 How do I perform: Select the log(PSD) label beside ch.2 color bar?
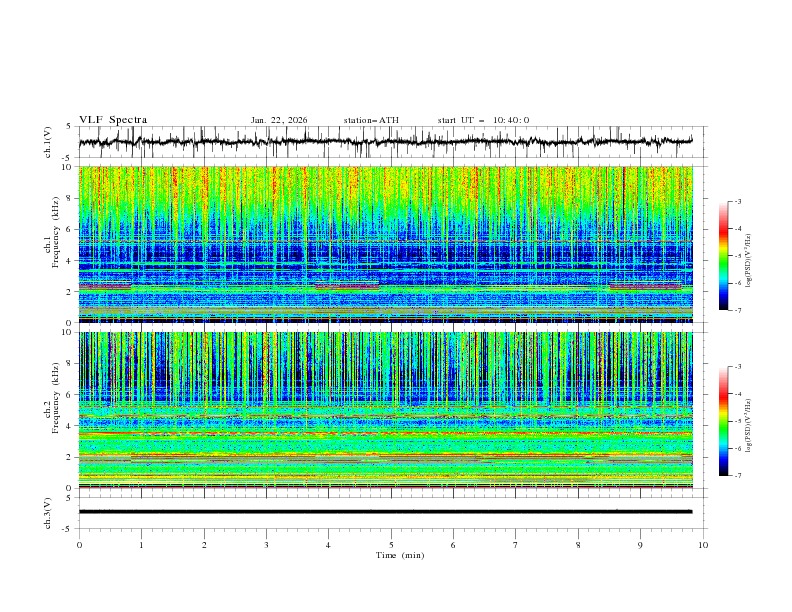(749, 425)
